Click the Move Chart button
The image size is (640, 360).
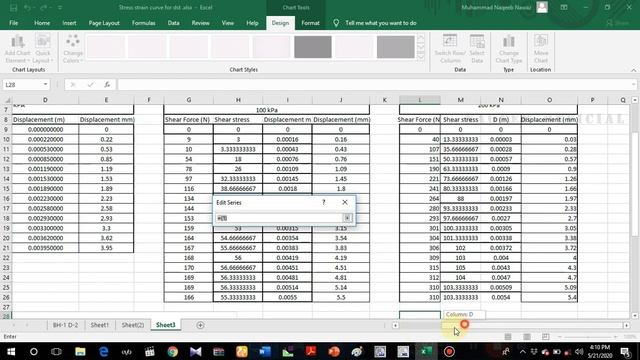[541, 49]
